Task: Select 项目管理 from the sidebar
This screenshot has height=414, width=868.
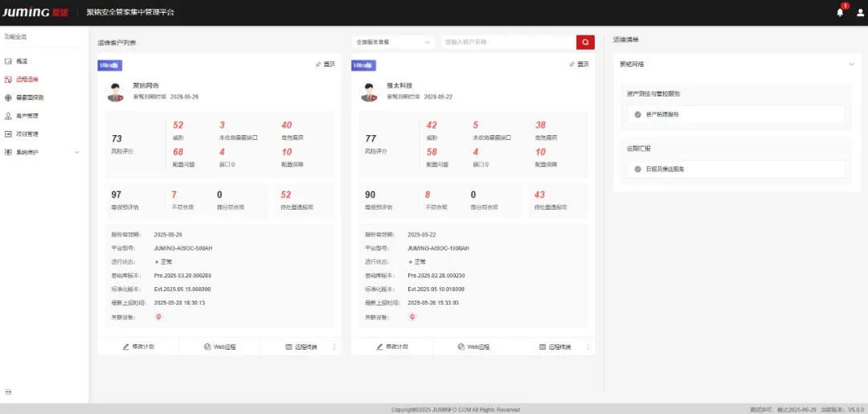Action: (27, 134)
